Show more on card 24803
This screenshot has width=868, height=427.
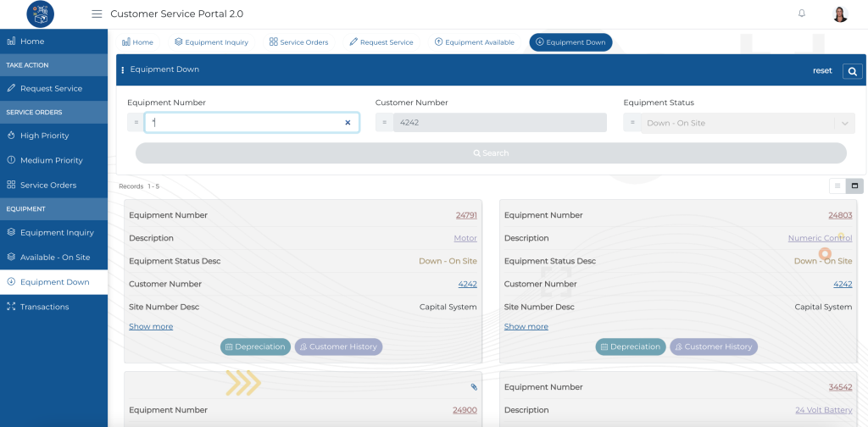[526, 327]
